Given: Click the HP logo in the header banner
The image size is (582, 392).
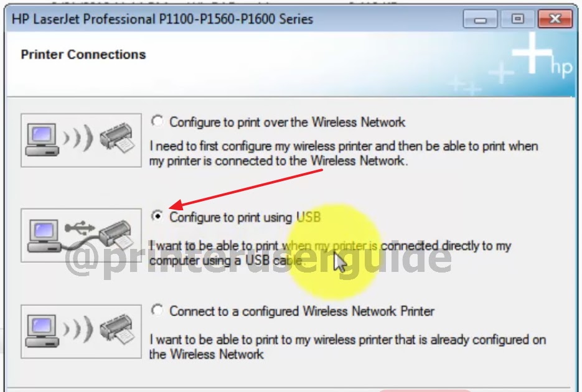Looking at the screenshot, I should point(561,67).
